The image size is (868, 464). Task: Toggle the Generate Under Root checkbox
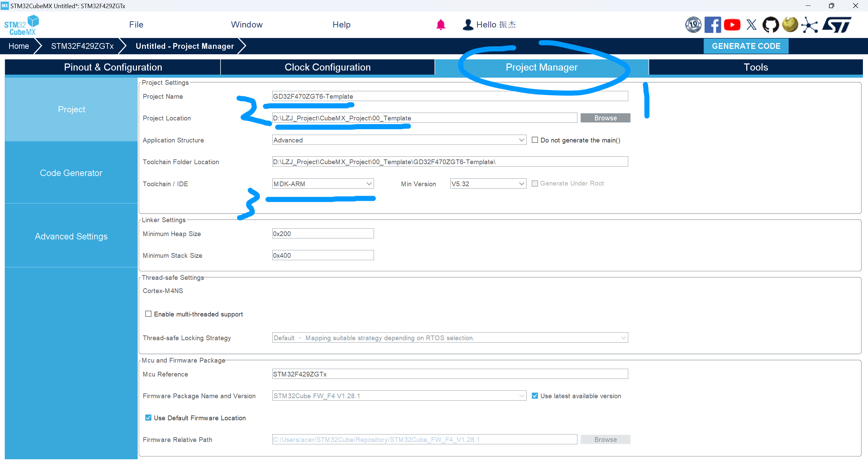(535, 183)
